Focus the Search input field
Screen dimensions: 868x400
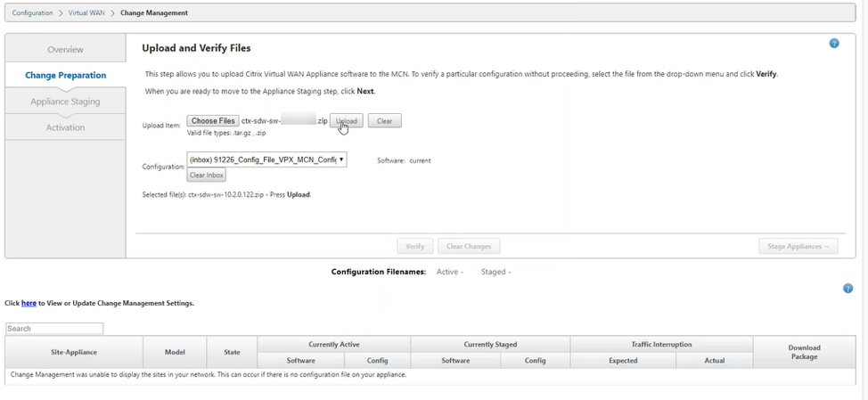[54, 329]
